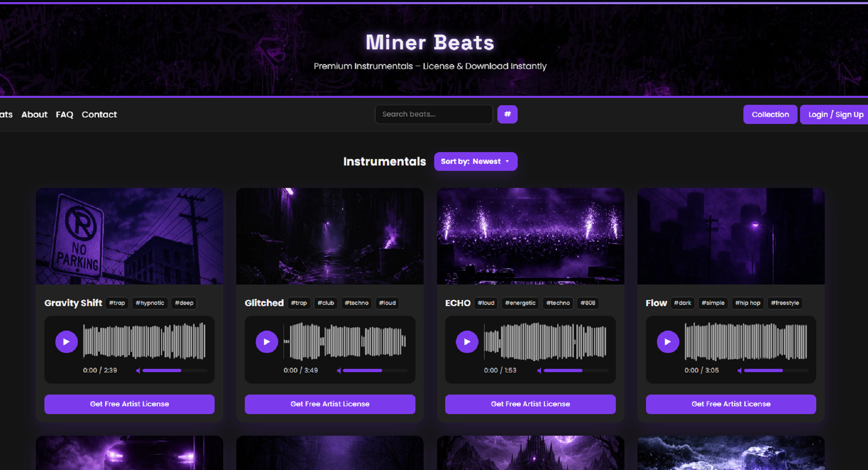The image size is (868, 470).
Task: Play the Glitched beat
Action: (x=266, y=342)
